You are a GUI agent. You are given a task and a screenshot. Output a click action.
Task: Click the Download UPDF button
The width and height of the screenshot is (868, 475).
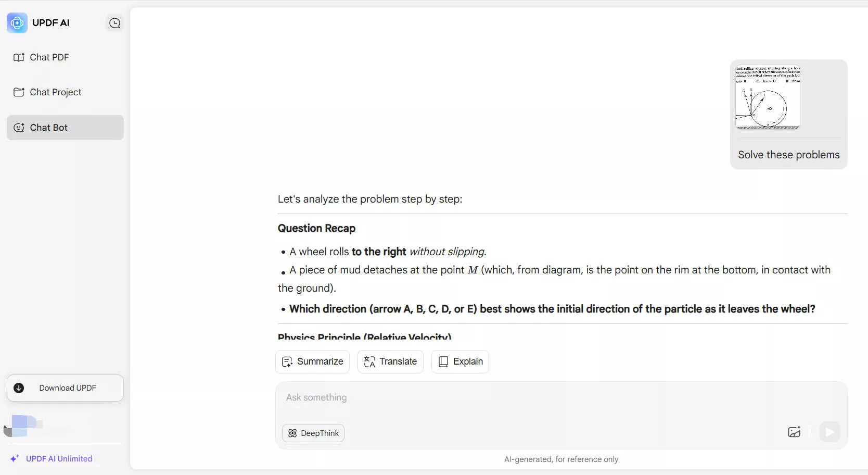click(x=65, y=388)
